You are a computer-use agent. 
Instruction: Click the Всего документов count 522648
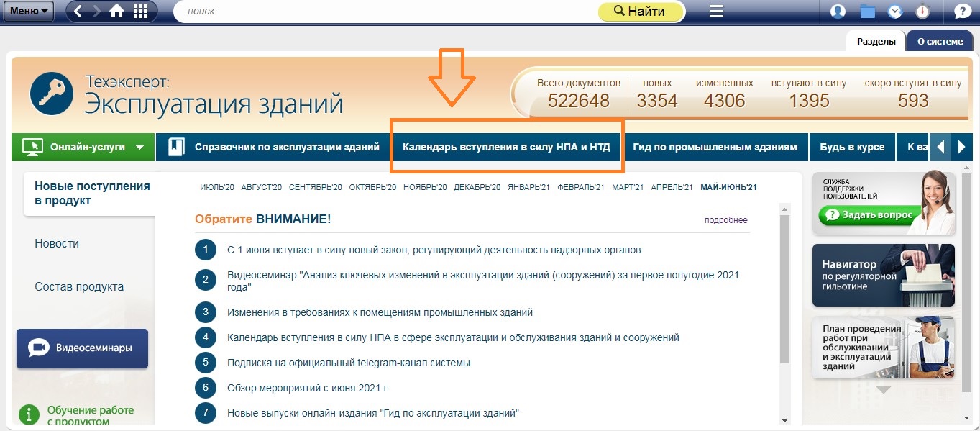coord(579,100)
